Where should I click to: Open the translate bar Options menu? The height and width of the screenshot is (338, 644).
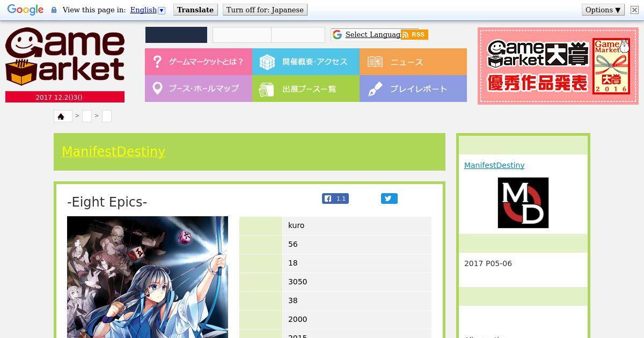[x=603, y=10]
